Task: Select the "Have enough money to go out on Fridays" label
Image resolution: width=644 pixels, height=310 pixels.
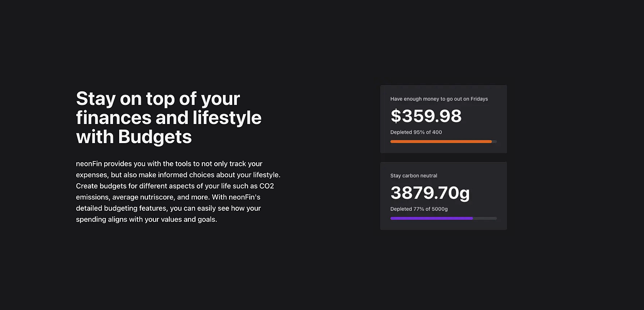Action: (x=439, y=99)
